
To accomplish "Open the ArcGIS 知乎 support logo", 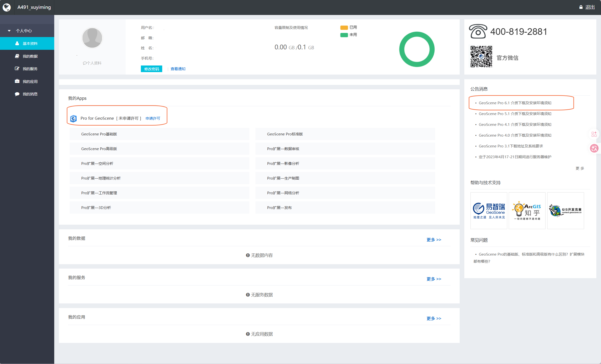I will pyautogui.click(x=527, y=211).
